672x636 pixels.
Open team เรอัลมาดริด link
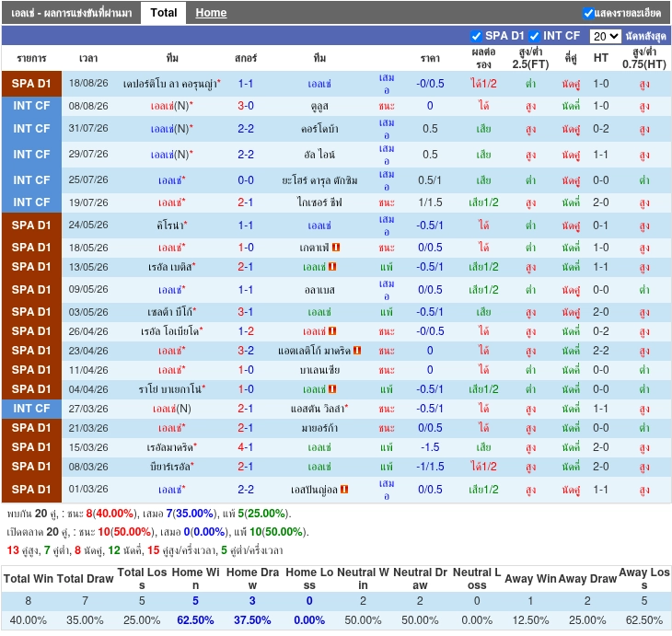pyautogui.click(x=170, y=447)
